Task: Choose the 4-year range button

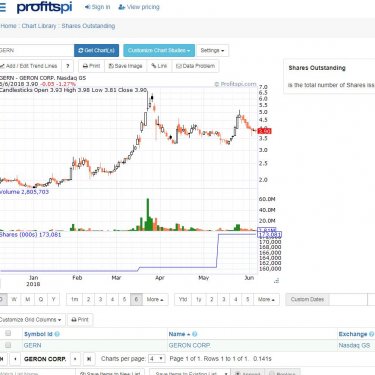Action: tap(236, 299)
